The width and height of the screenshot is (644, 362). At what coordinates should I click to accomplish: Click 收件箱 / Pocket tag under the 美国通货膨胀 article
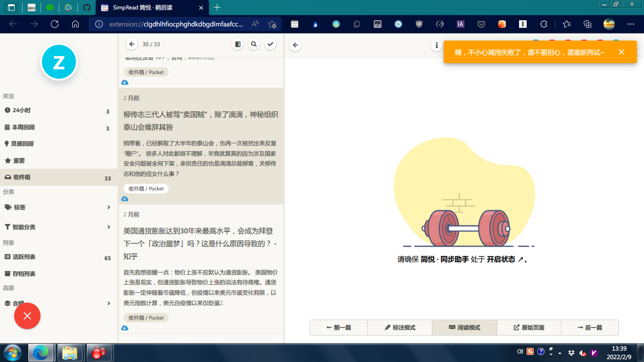(x=146, y=318)
